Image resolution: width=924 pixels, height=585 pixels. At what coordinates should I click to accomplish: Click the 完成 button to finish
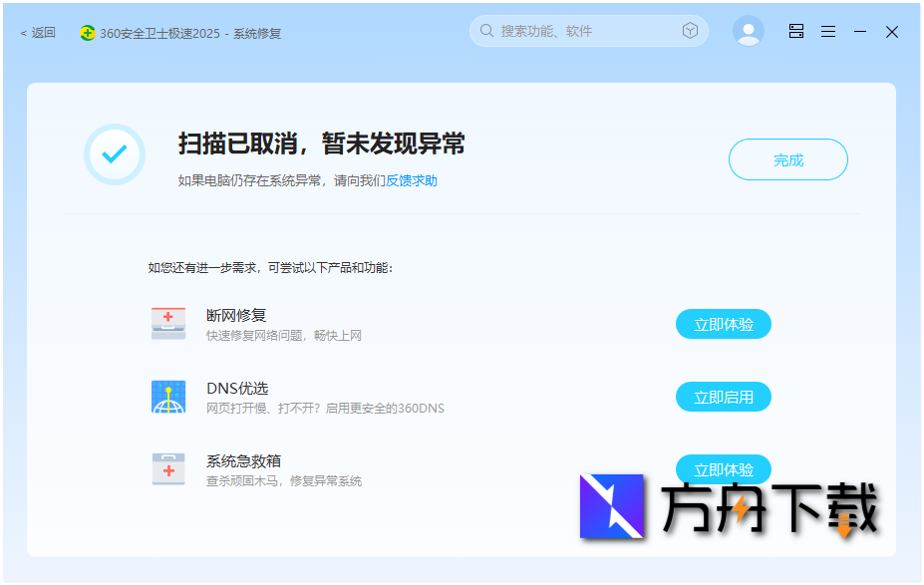788,159
